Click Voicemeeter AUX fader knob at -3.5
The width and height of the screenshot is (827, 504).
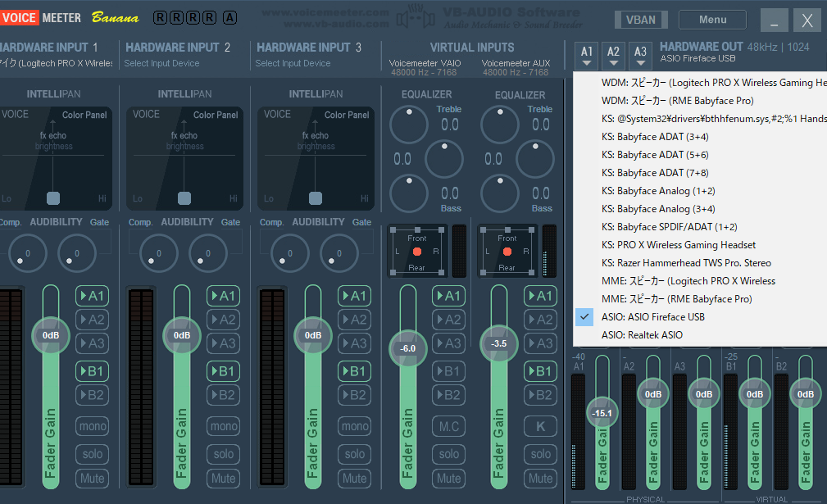[x=499, y=343]
